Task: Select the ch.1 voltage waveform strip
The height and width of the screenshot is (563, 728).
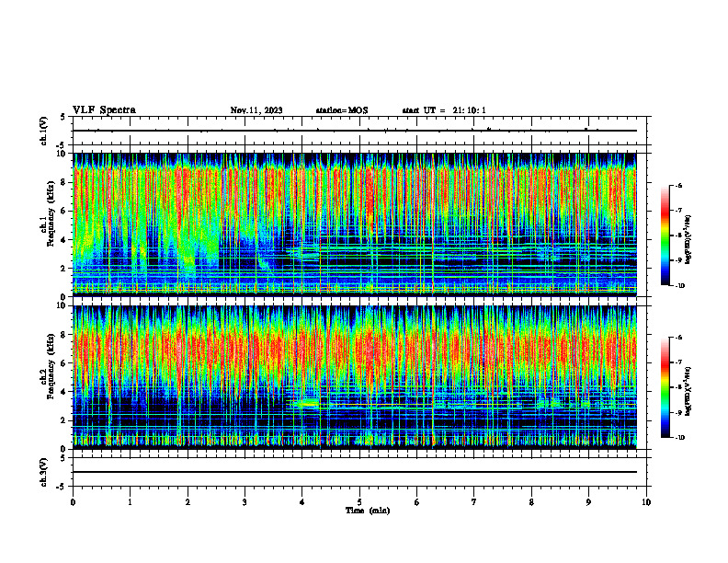Action: click(359, 131)
